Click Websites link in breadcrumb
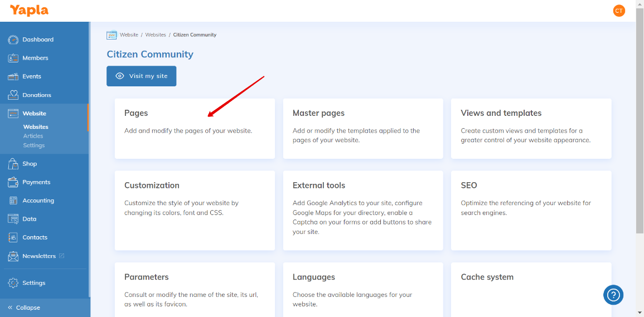The image size is (644, 317). pos(156,35)
